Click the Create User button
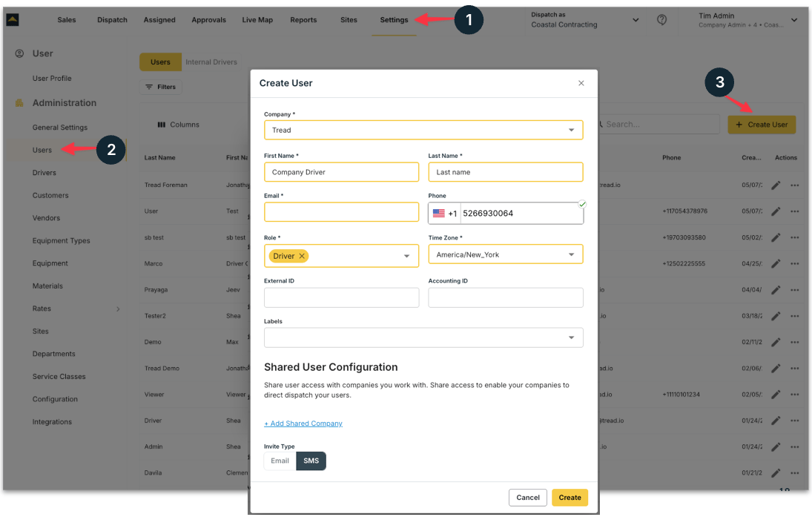The image size is (812, 517). pyautogui.click(x=762, y=125)
